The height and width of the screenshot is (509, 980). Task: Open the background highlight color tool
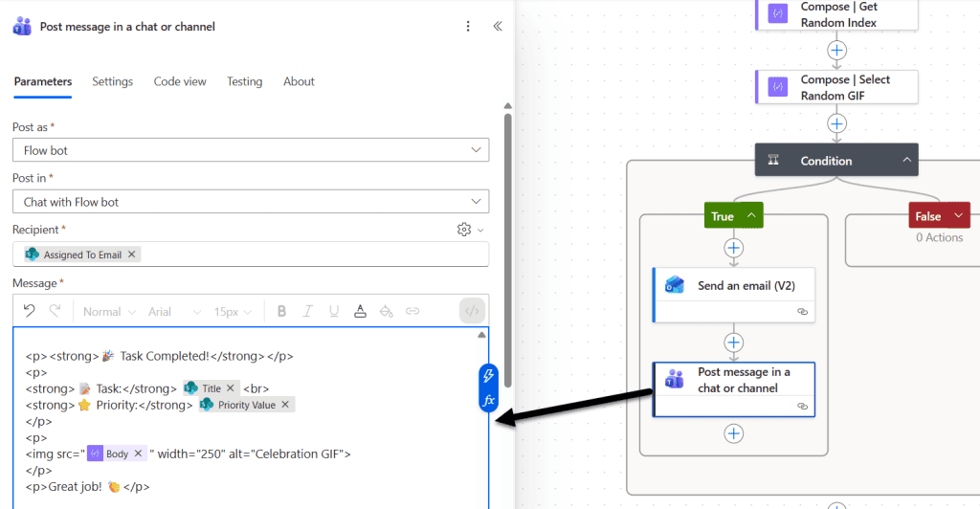coord(387,311)
